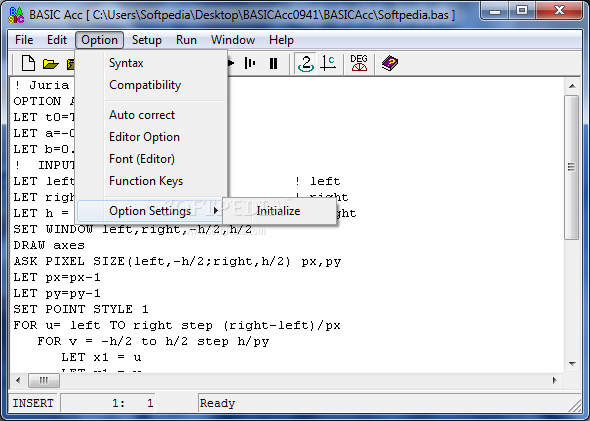This screenshot has height=421, width=590.
Task: Click the "LET py=py-1" code line
Action: [x=57, y=293]
